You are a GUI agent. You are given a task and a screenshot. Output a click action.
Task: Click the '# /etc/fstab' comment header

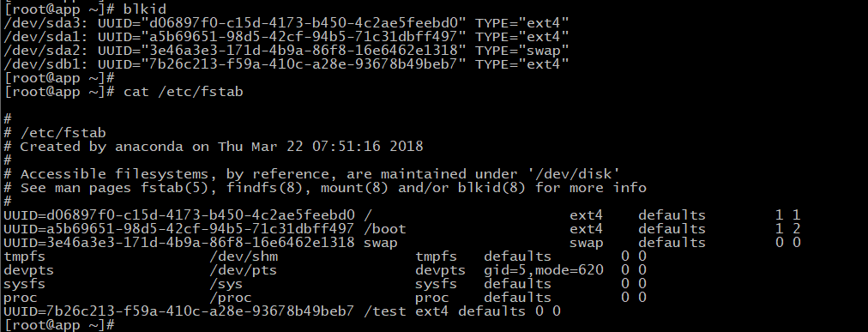point(55,133)
